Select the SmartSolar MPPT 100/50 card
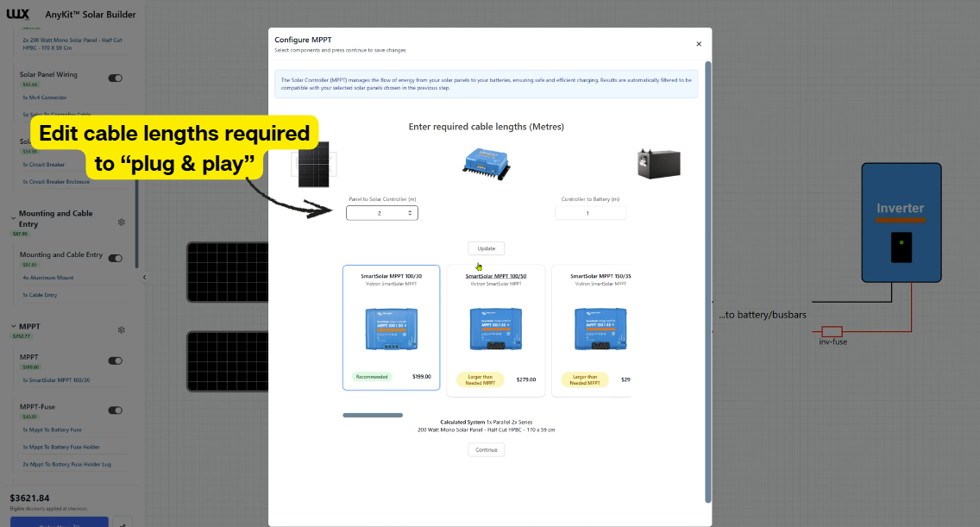The width and height of the screenshot is (980, 527). pyautogui.click(x=496, y=330)
